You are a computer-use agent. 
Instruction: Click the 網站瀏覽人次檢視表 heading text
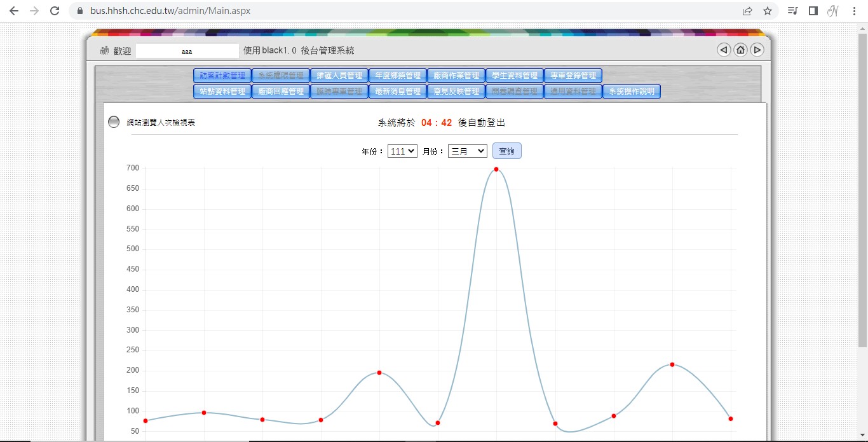(x=161, y=123)
